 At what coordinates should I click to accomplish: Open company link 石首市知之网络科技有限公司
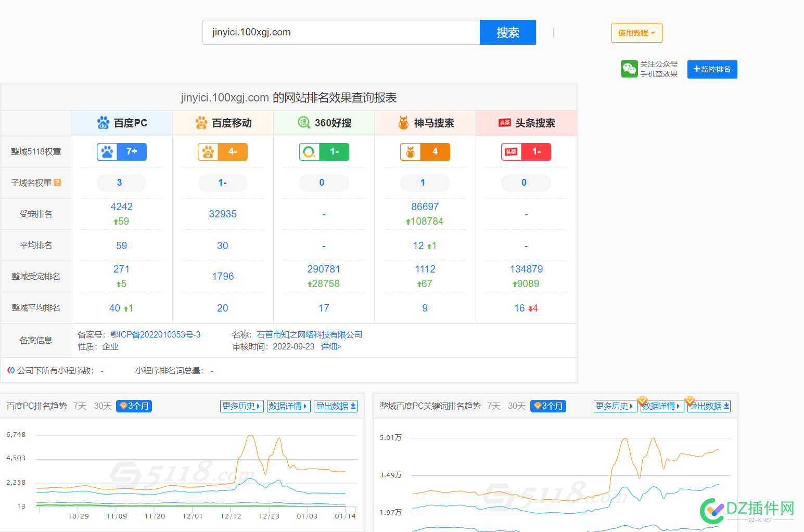click(x=310, y=334)
